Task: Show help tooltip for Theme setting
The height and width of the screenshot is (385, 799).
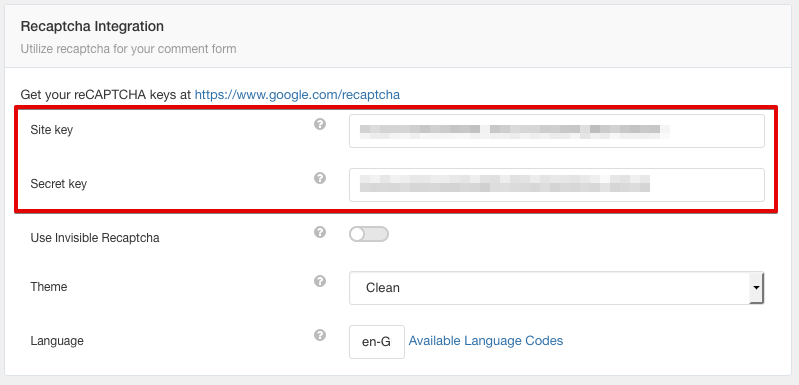Action: (319, 281)
